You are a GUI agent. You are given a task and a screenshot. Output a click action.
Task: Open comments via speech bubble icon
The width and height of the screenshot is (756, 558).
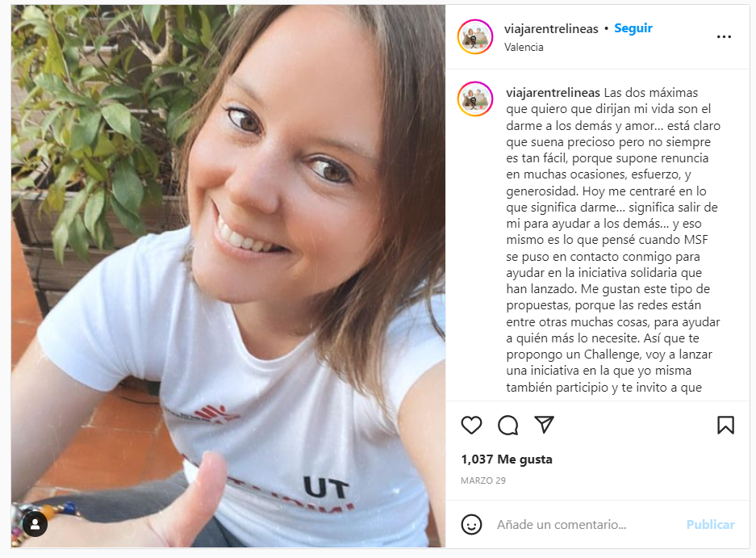click(507, 426)
